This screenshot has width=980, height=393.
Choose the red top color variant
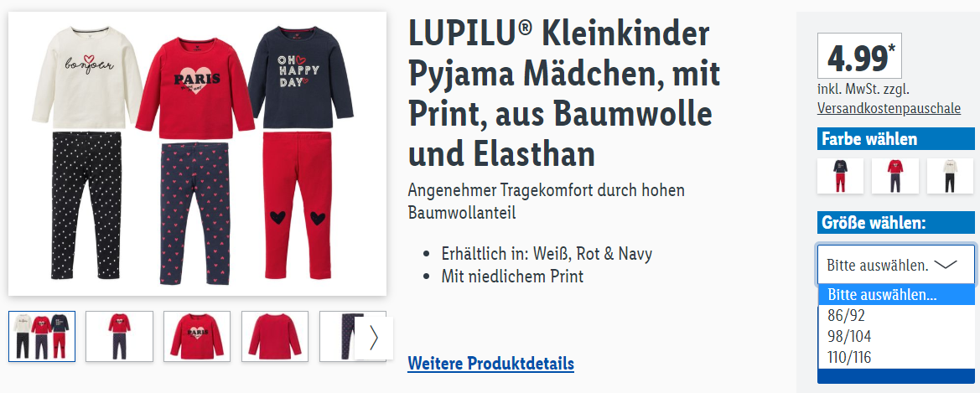click(x=895, y=176)
